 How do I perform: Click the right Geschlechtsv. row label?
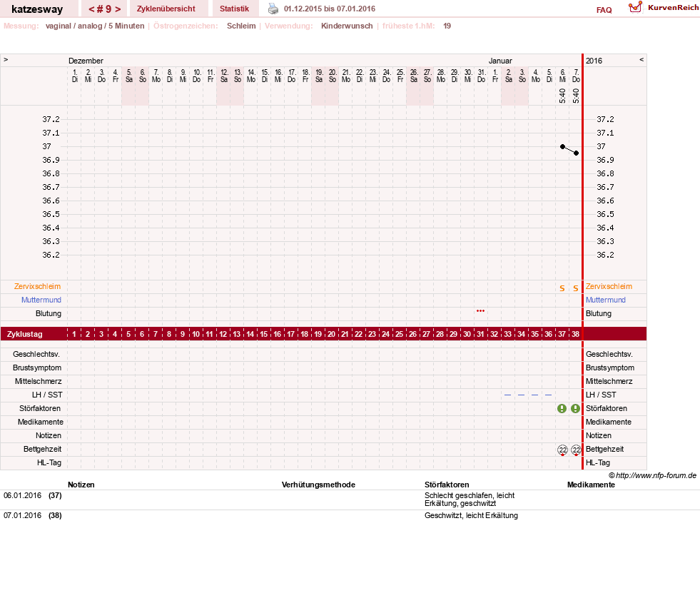point(609,355)
